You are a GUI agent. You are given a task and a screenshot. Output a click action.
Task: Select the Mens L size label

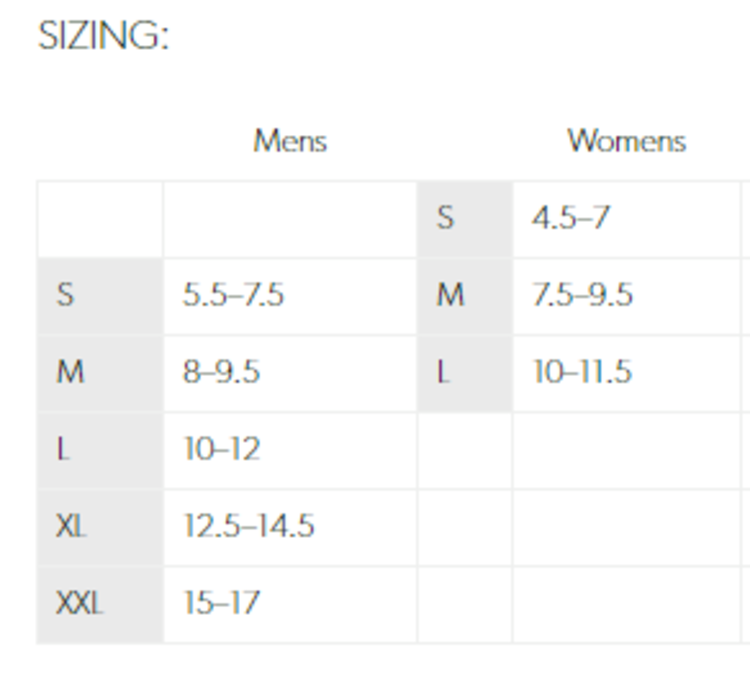(63, 449)
